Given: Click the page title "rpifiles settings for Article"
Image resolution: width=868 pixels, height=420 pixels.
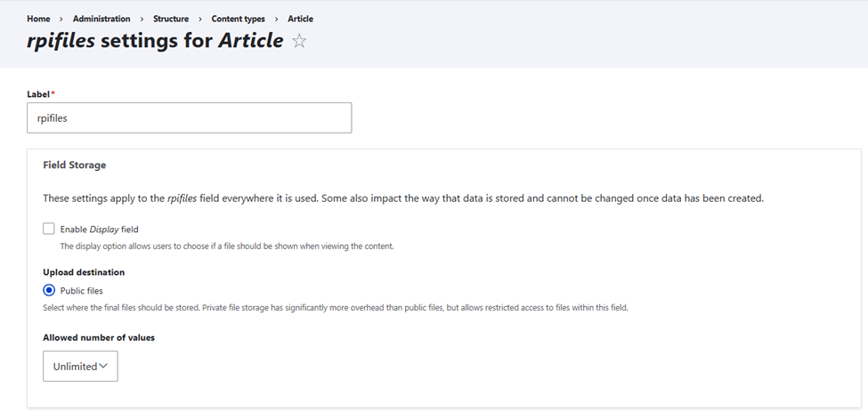Looking at the screenshot, I should pyautogui.click(x=155, y=41).
